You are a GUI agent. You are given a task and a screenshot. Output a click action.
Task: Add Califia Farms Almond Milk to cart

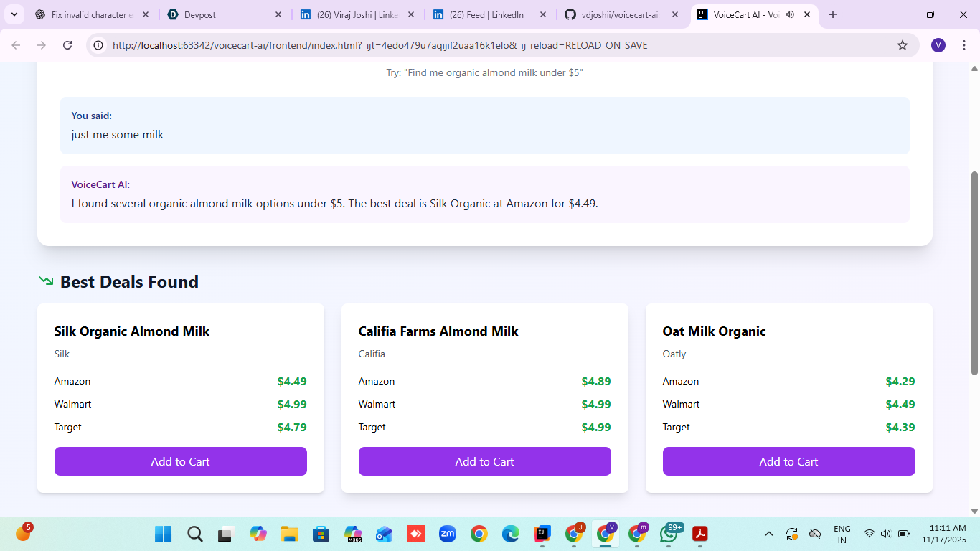pos(485,461)
